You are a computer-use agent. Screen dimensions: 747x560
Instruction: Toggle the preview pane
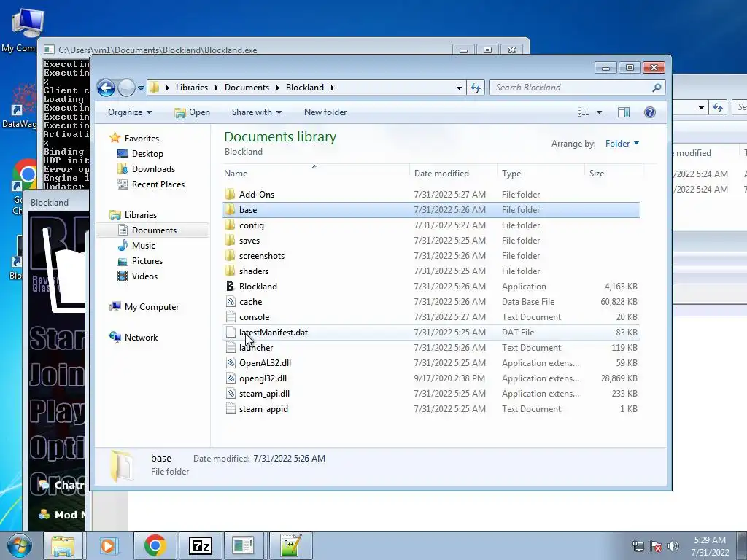[x=624, y=112]
